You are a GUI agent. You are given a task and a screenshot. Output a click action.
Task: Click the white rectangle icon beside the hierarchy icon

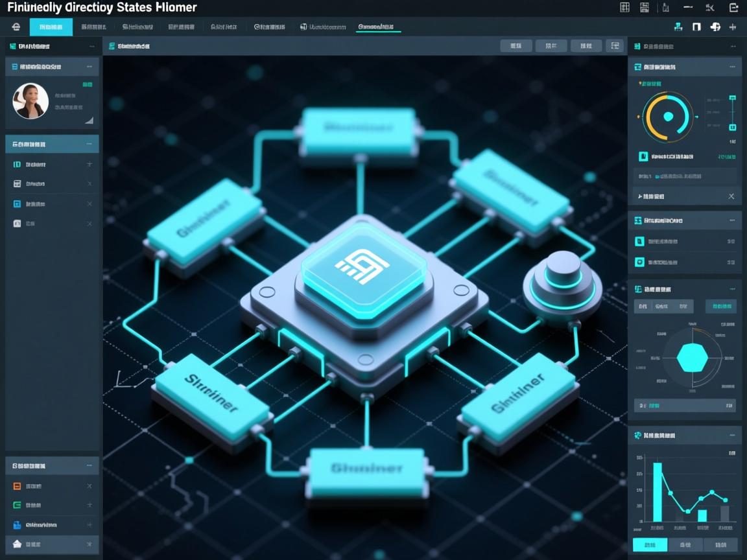pos(696,27)
